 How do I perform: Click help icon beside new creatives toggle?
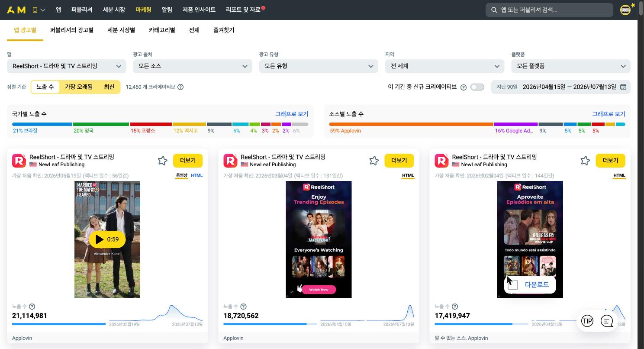tap(464, 87)
